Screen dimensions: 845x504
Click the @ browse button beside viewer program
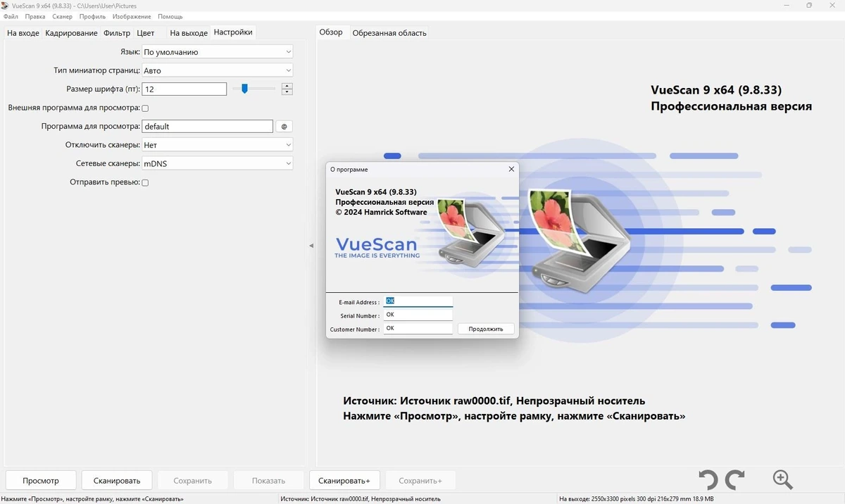[x=284, y=127]
